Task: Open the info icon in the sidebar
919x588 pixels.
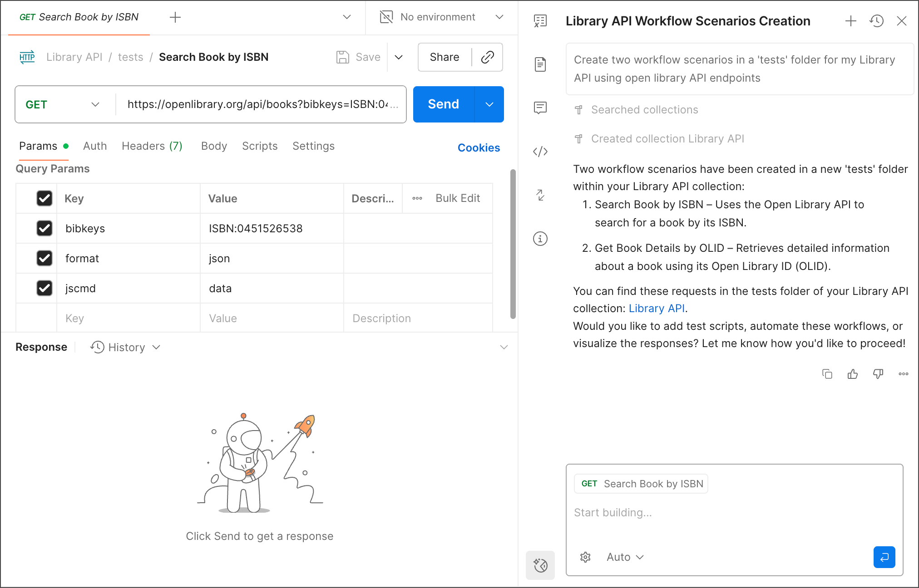Action: (x=540, y=239)
